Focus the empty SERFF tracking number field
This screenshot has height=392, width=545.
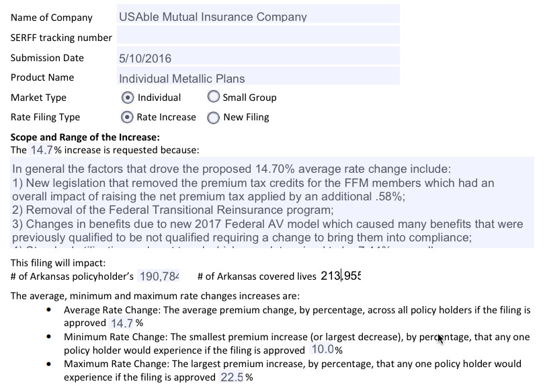click(257, 36)
